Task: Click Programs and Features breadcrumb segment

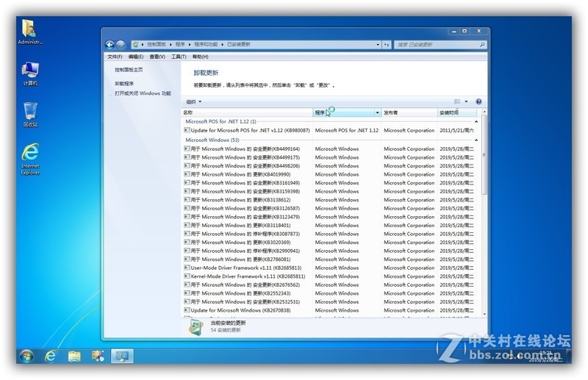Action: point(206,45)
